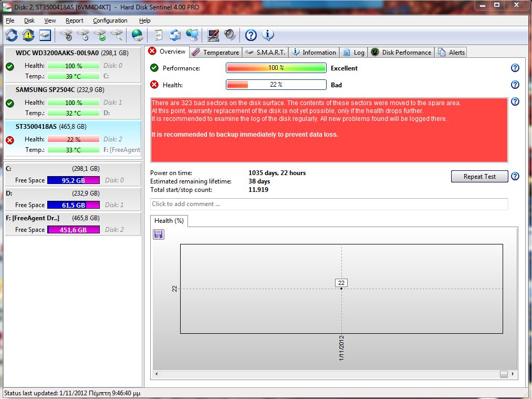Select the SAMSUNG SP2504C disk
Image resolution: width=532 pixels, height=399 pixels.
(72, 101)
